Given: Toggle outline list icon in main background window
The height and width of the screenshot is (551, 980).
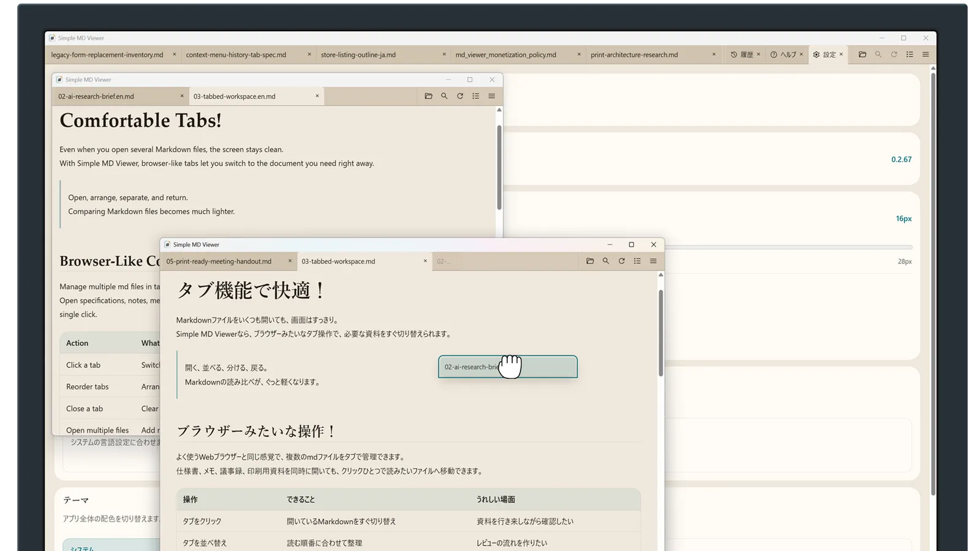Looking at the screenshot, I should coord(910,54).
